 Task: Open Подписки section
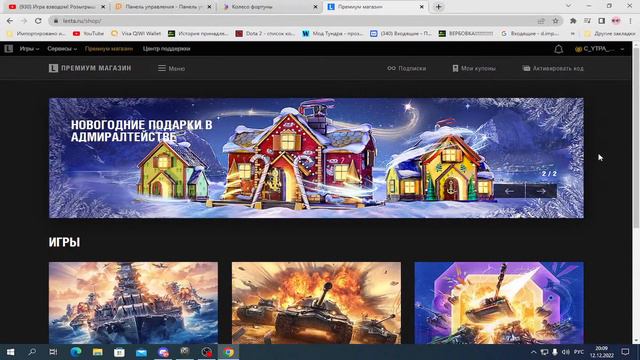click(407, 68)
